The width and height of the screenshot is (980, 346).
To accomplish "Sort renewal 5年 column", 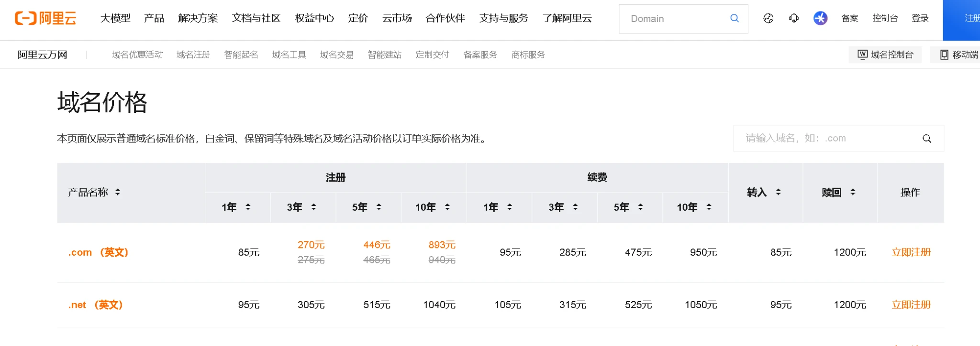I will point(641,207).
